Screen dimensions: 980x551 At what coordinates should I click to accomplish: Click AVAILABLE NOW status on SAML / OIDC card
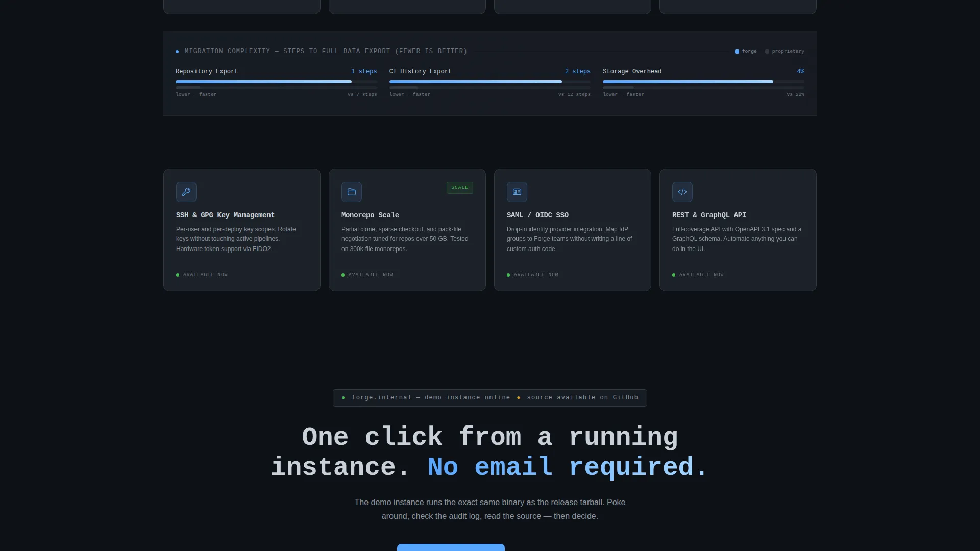coord(533,275)
